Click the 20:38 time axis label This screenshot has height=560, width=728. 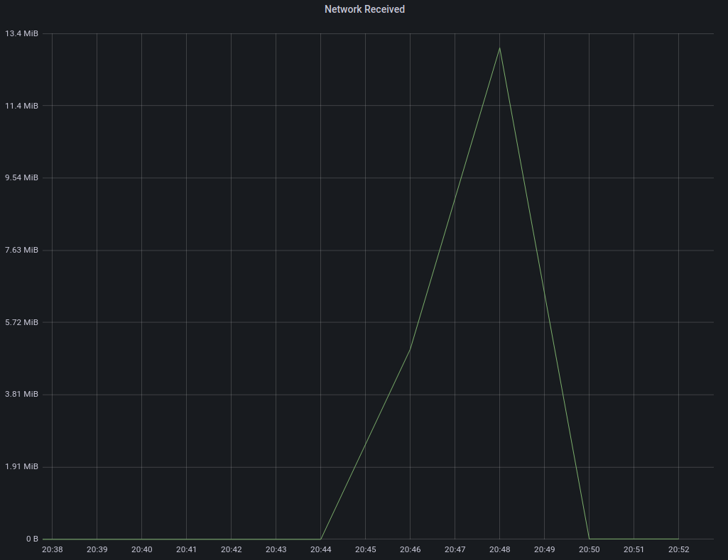[52, 550]
